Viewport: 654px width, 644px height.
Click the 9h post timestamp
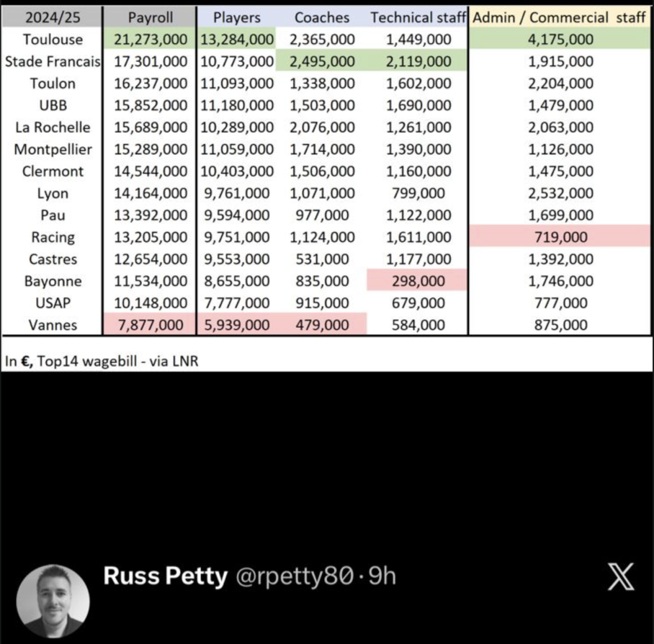[x=382, y=577]
